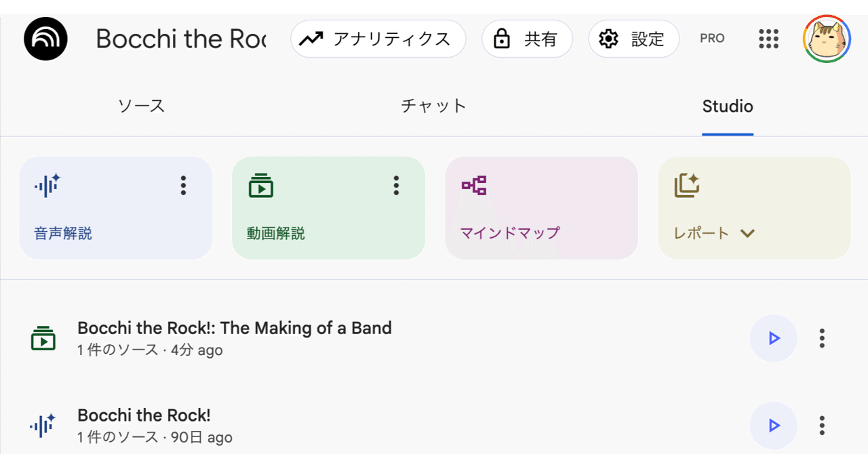Screen dimensions: 868x454
Task: Click the report icon in the レポート card
Action: 686,186
